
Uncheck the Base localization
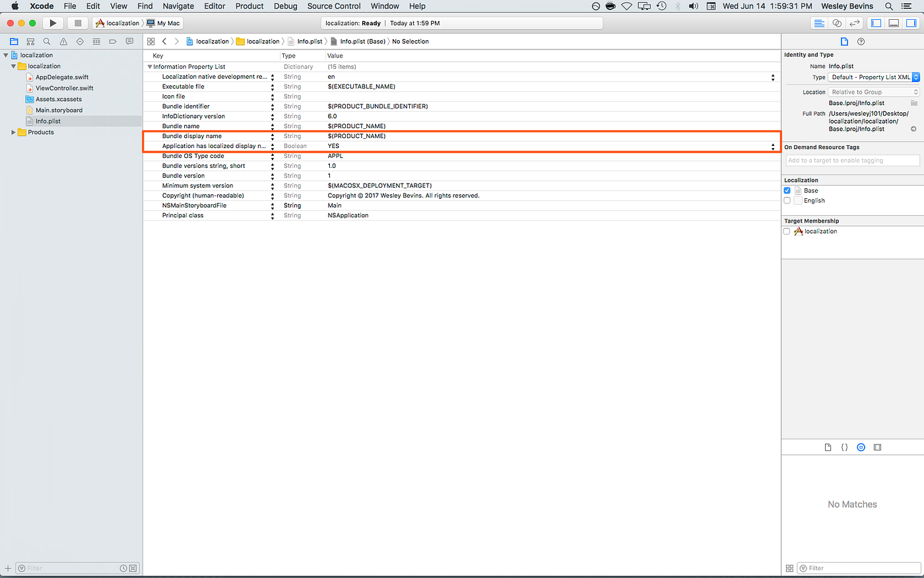[787, 190]
